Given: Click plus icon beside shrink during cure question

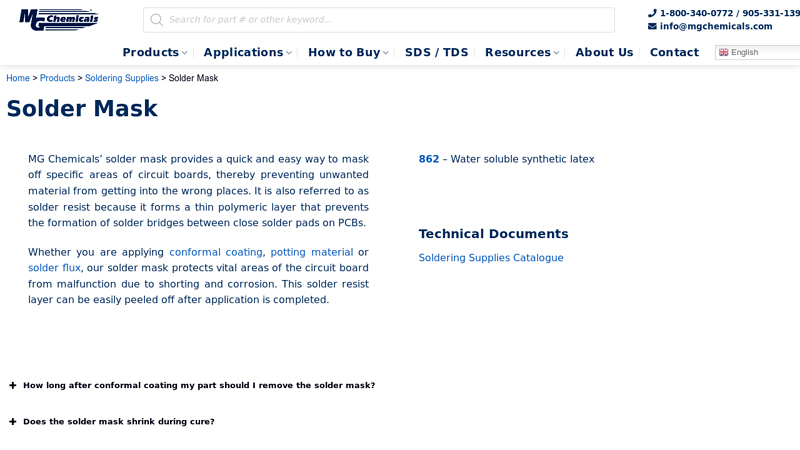Looking at the screenshot, I should tap(13, 422).
